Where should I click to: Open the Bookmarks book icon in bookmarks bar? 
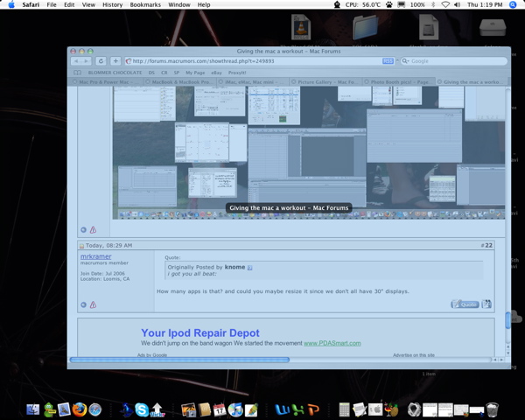[77, 73]
